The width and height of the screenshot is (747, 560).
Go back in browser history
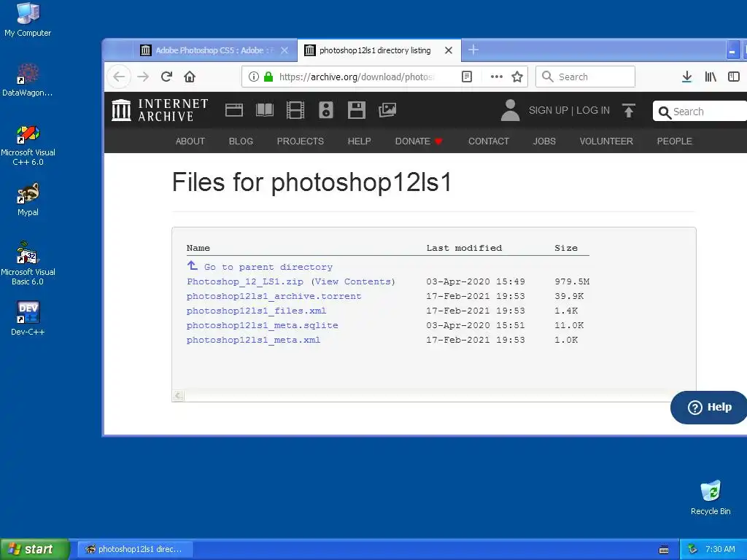[x=119, y=77]
